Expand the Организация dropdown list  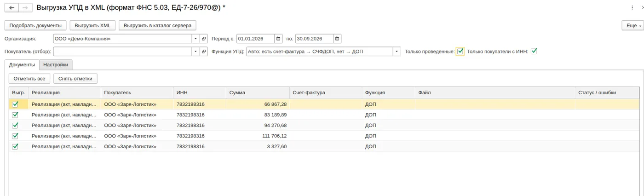[x=195, y=39]
